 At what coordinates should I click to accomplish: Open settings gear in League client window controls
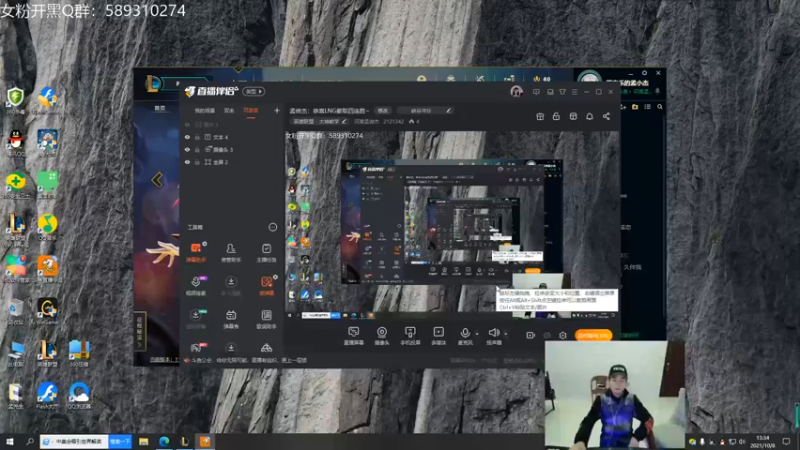coord(644,73)
